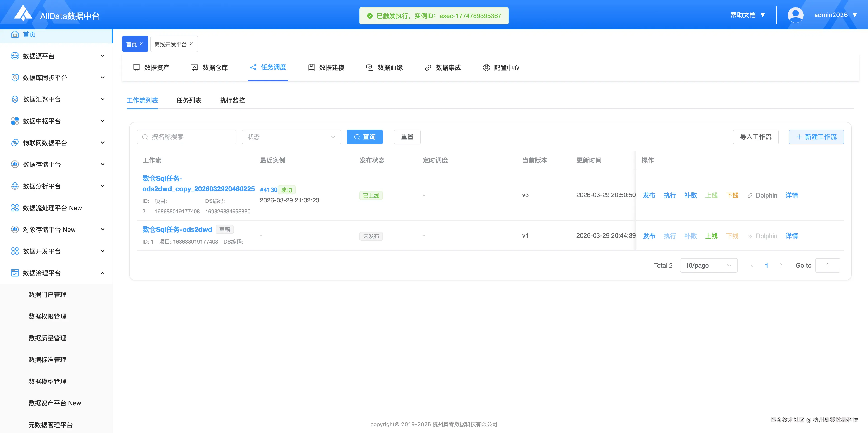Click the AllData logo icon
868x433 pixels.
23,14
